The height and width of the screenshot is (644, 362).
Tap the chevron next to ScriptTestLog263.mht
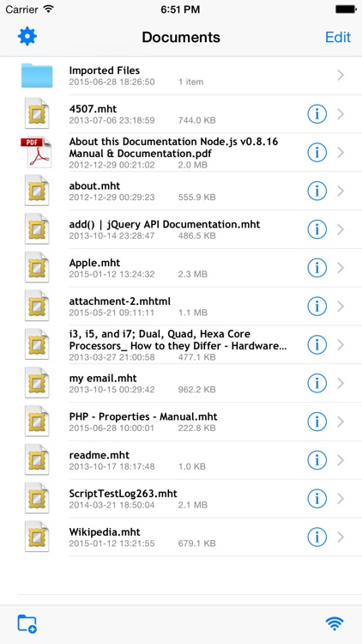pos(341,499)
